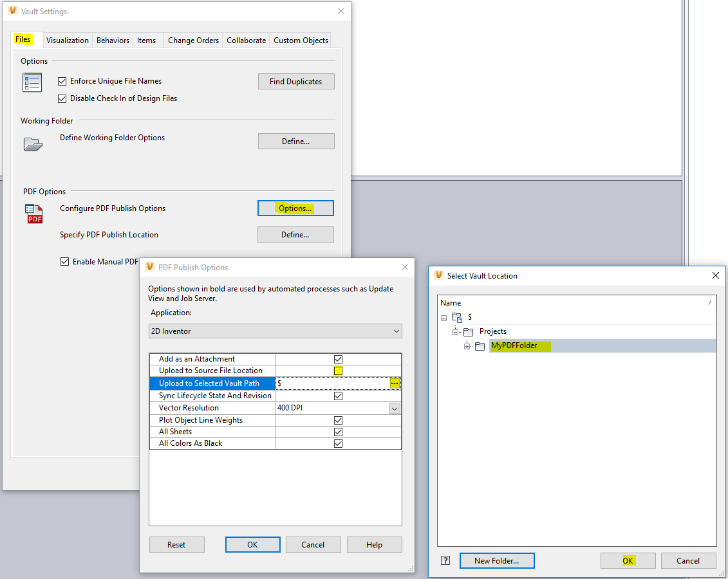Click the All Sheets row label
Screen dimensions: 728x579
175,432
